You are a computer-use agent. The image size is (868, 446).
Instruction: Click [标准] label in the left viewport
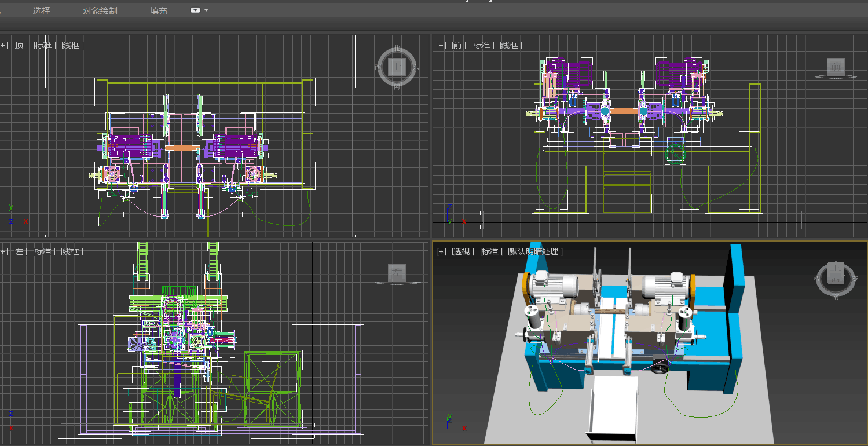point(43,251)
